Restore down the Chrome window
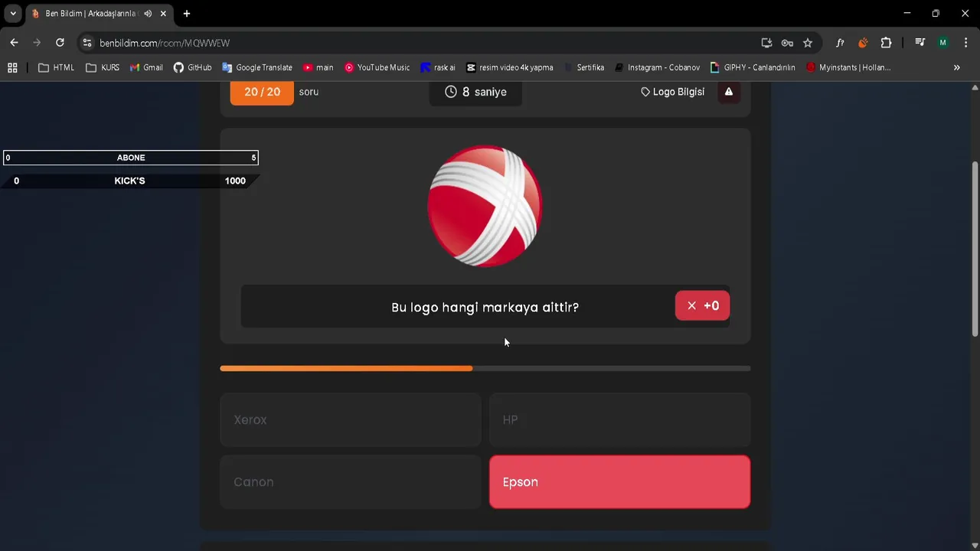Screen dimensions: 980x551 pyautogui.click(x=936, y=14)
